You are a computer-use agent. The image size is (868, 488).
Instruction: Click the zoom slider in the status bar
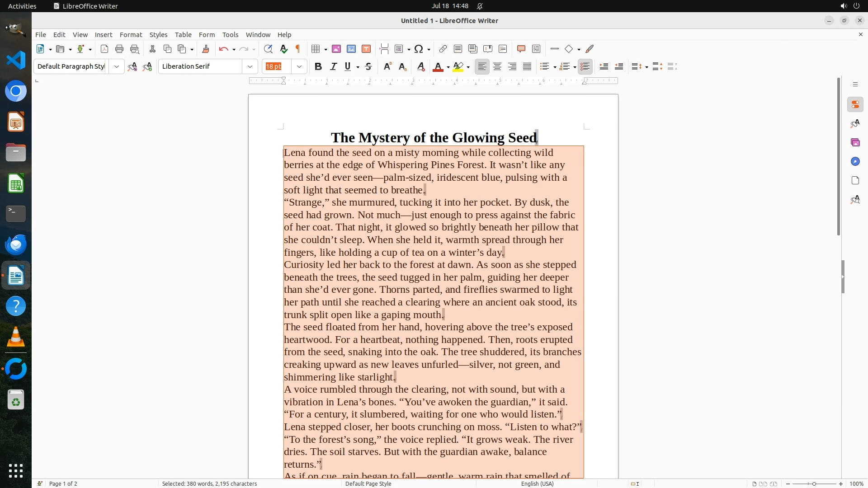click(x=814, y=483)
